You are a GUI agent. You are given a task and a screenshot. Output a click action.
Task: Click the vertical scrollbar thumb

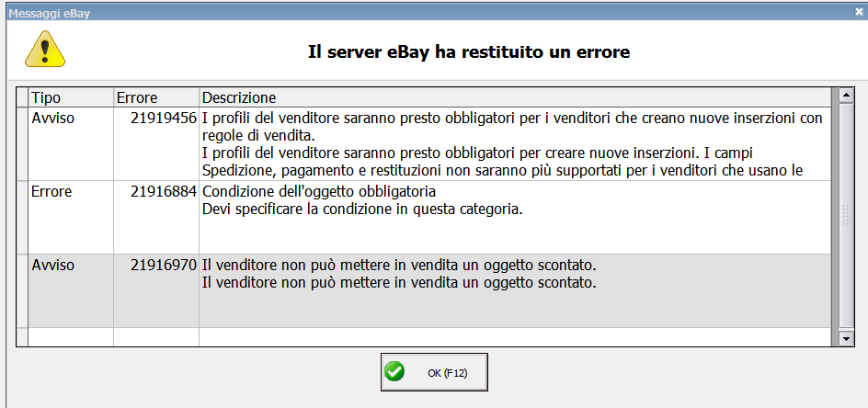pyautogui.click(x=845, y=215)
